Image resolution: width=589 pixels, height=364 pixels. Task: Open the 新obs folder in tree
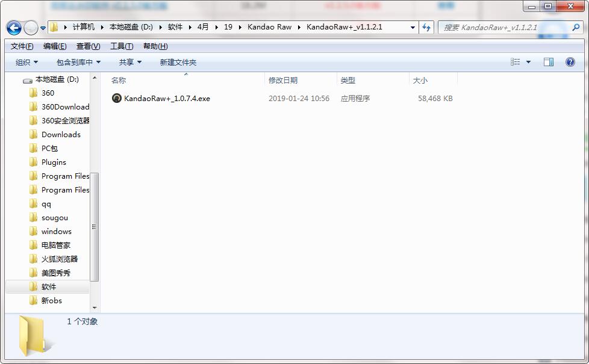51,301
